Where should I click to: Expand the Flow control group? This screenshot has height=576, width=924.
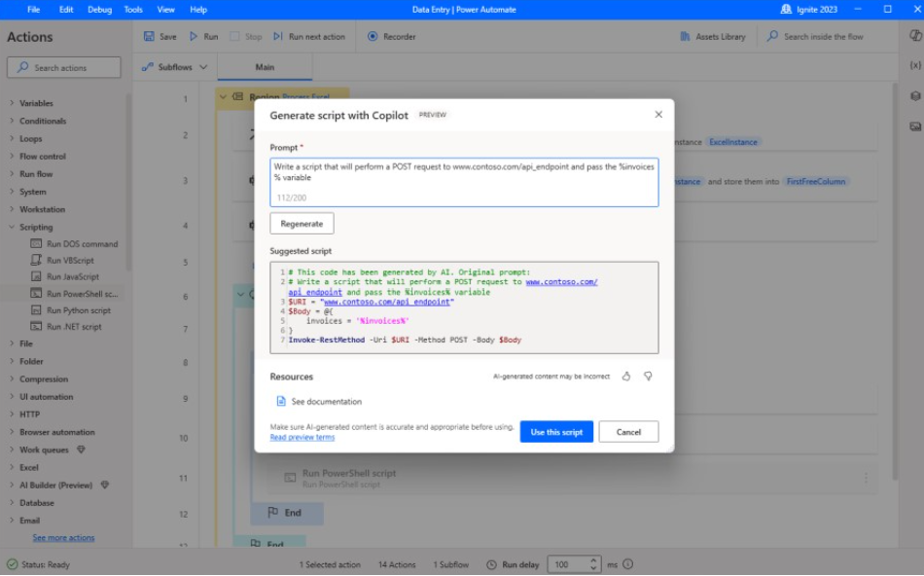12,157
